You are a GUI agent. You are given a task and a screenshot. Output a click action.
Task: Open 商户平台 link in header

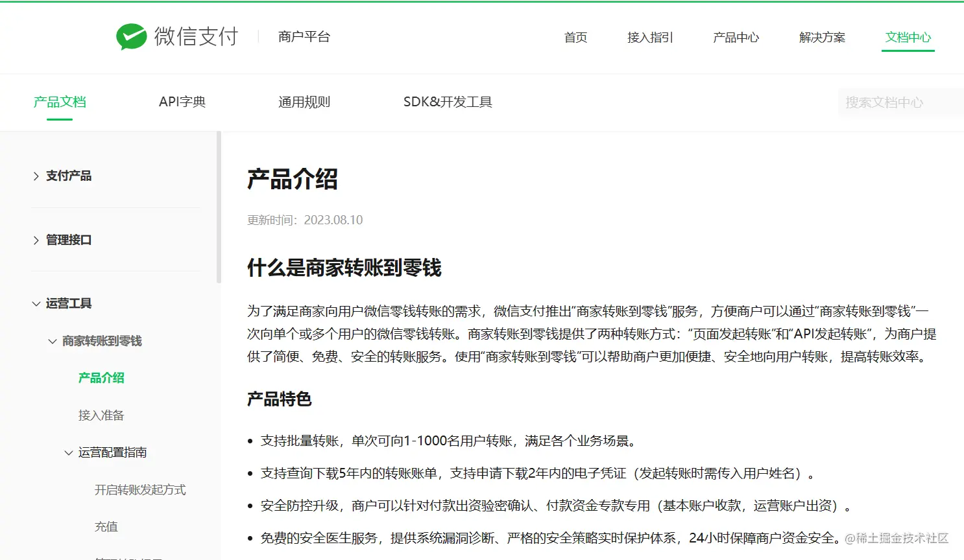(x=304, y=37)
